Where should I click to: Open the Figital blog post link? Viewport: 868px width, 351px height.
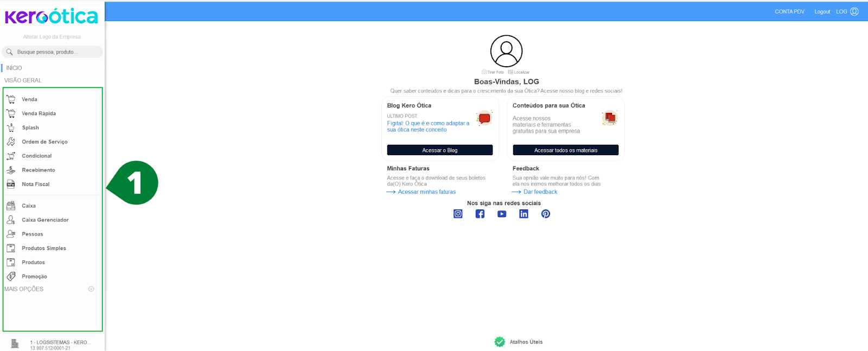point(428,126)
